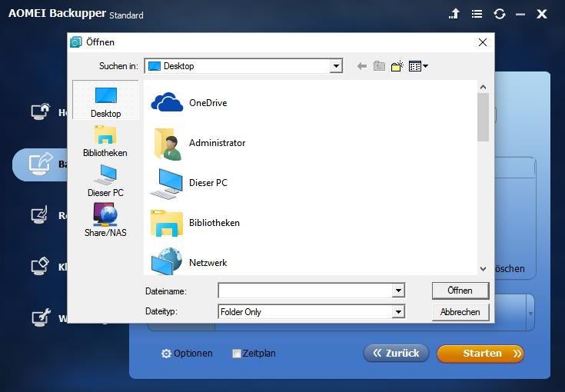Screen dimensions: 565x392
Task: Go back with the arrow toolbar icon
Action: tap(362, 66)
